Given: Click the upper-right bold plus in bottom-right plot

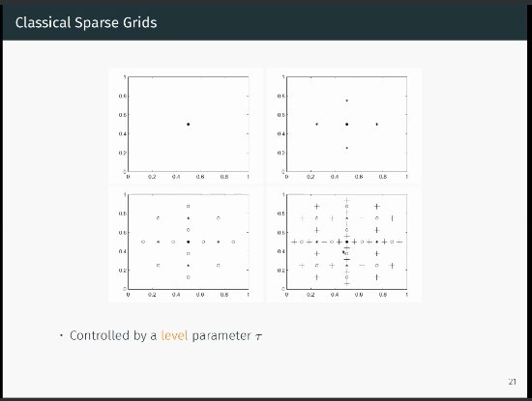Looking at the screenshot, I should (x=376, y=206).
